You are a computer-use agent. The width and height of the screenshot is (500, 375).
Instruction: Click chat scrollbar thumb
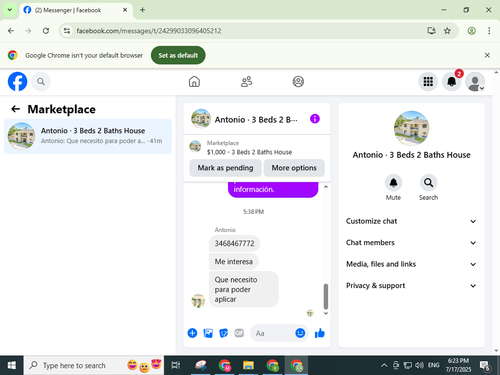point(326,296)
